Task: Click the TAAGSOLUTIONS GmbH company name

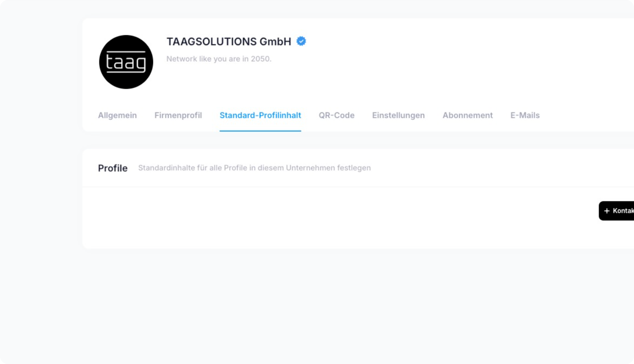Action: coord(229,41)
